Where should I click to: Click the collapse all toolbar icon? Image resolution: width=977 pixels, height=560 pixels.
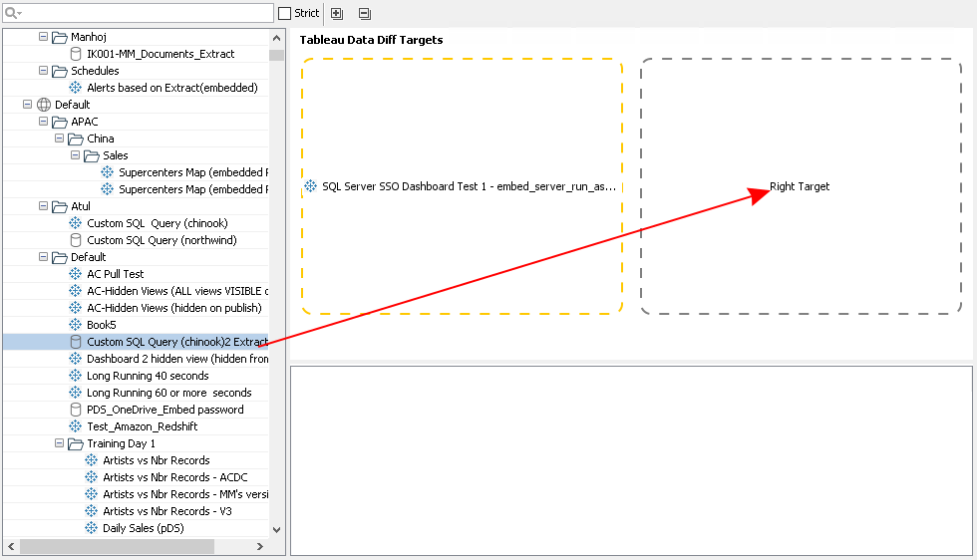click(365, 13)
